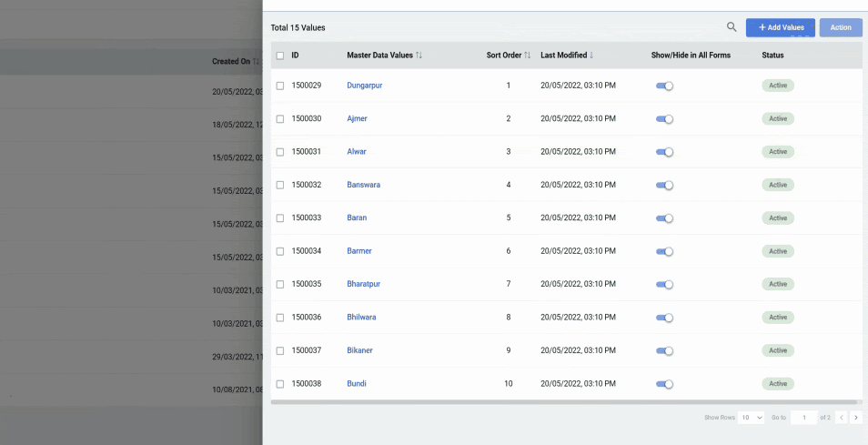Open the Bharatpur value link

pos(363,284)
